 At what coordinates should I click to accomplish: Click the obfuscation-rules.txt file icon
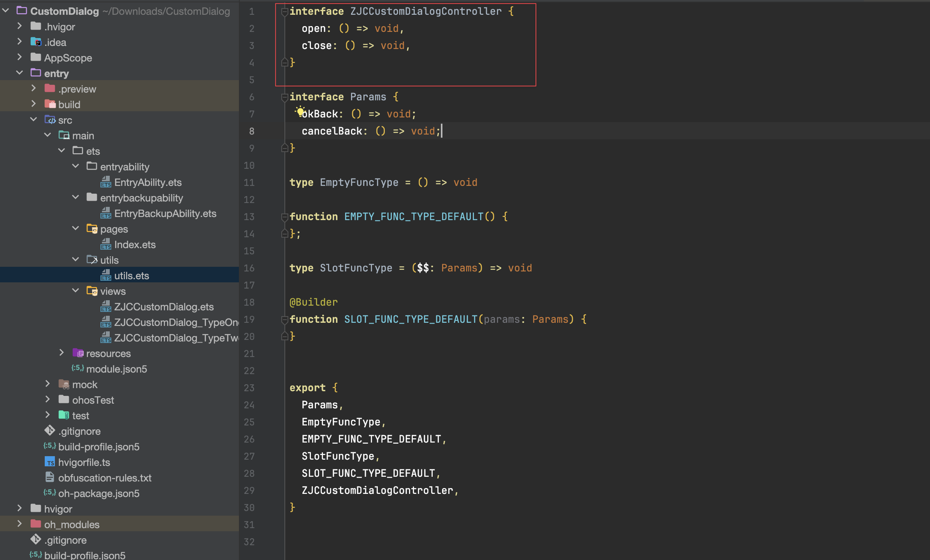pos(50,478)
